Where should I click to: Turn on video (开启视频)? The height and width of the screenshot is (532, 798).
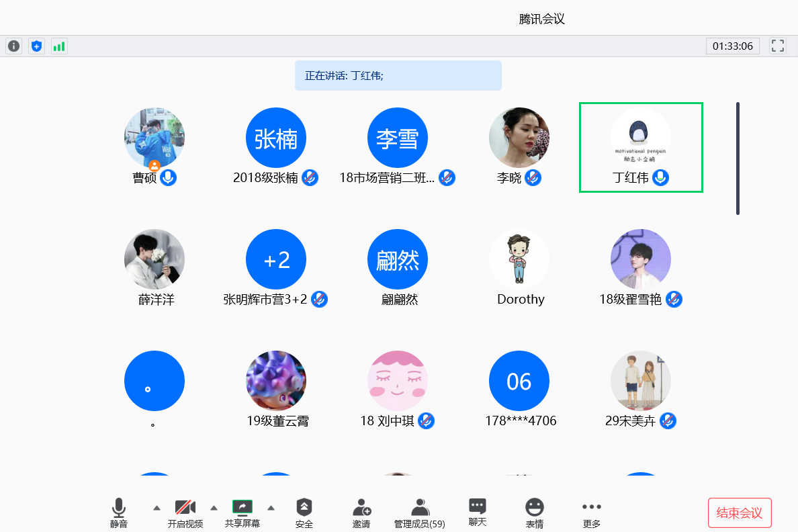point(185,513)
